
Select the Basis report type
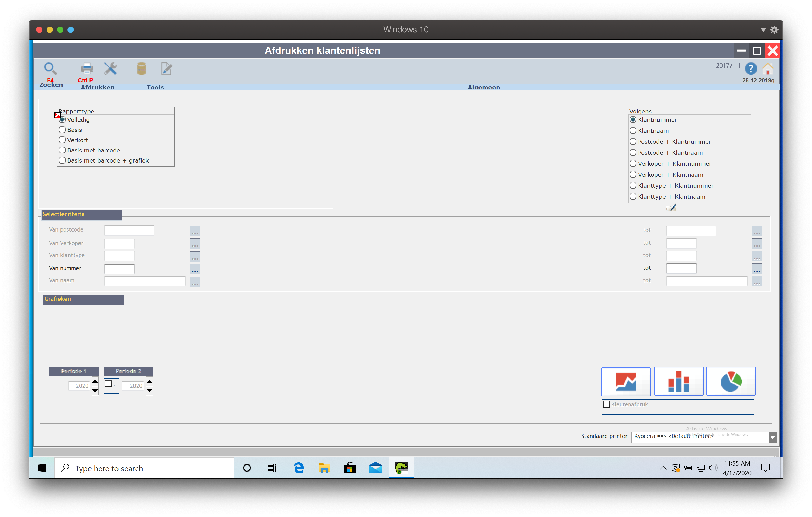coord(62,130)
